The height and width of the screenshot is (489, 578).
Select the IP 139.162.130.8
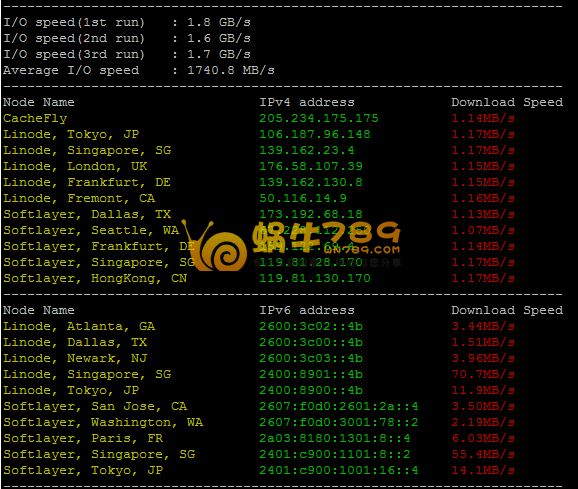click(311, 182)
